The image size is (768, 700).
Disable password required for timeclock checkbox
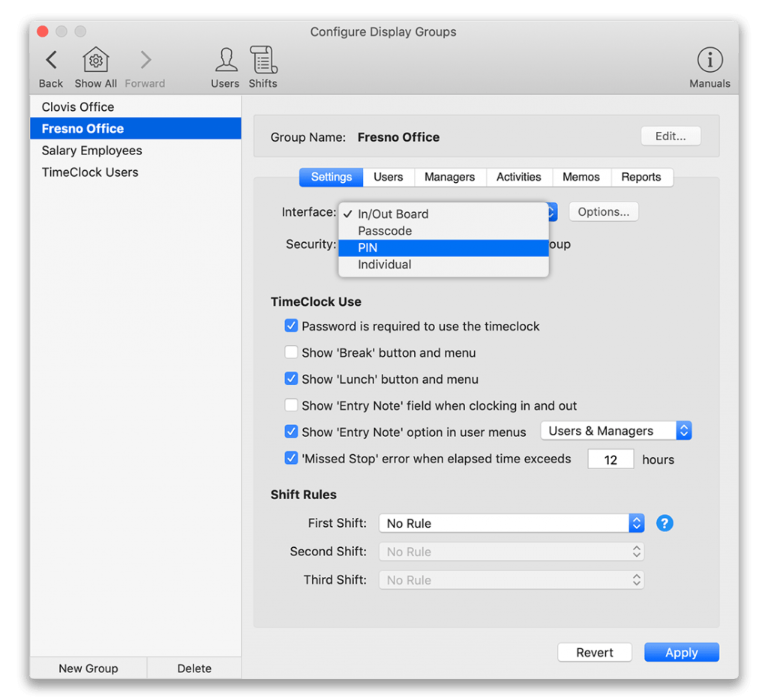[291, 325]
